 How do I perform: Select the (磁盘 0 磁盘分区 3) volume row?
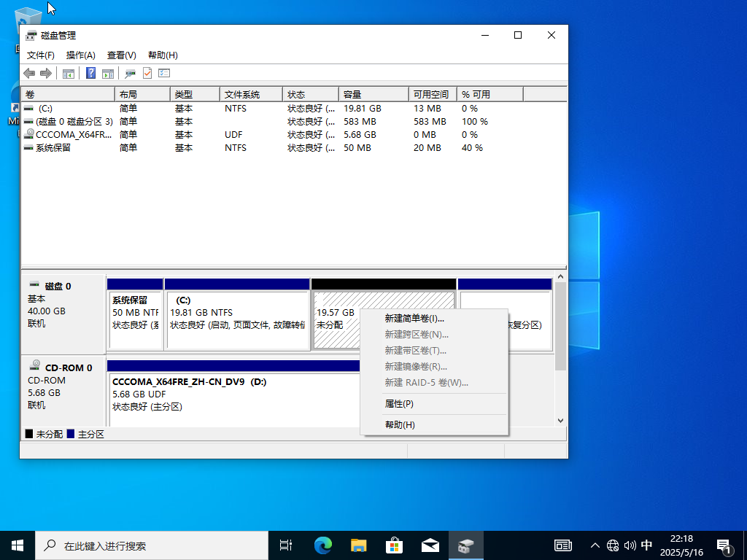tap(294, 122)
